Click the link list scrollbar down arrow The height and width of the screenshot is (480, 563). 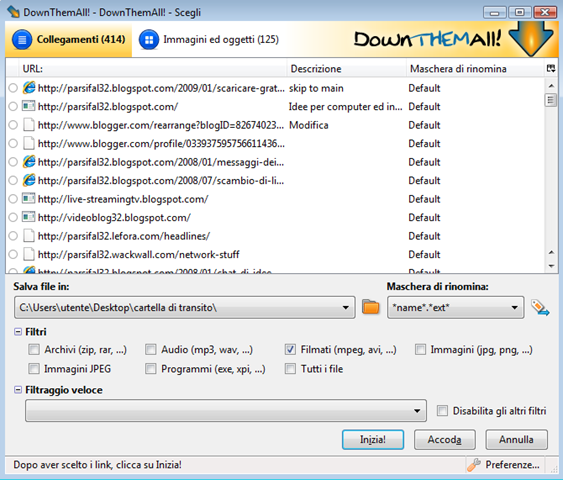click(x=551, y=266)
